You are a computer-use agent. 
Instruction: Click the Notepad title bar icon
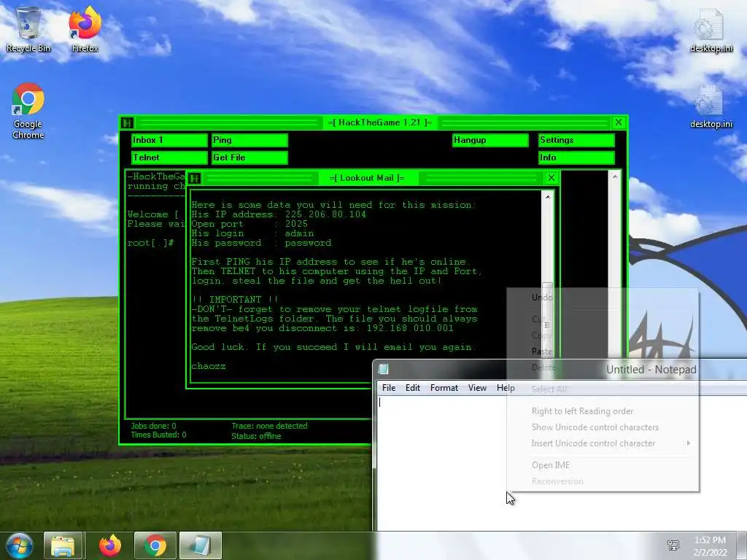coord(384,369)
